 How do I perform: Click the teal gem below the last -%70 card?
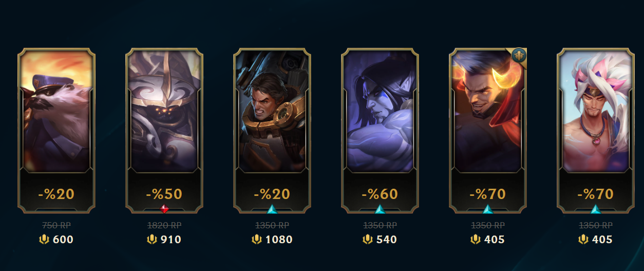tap(596, 209)
